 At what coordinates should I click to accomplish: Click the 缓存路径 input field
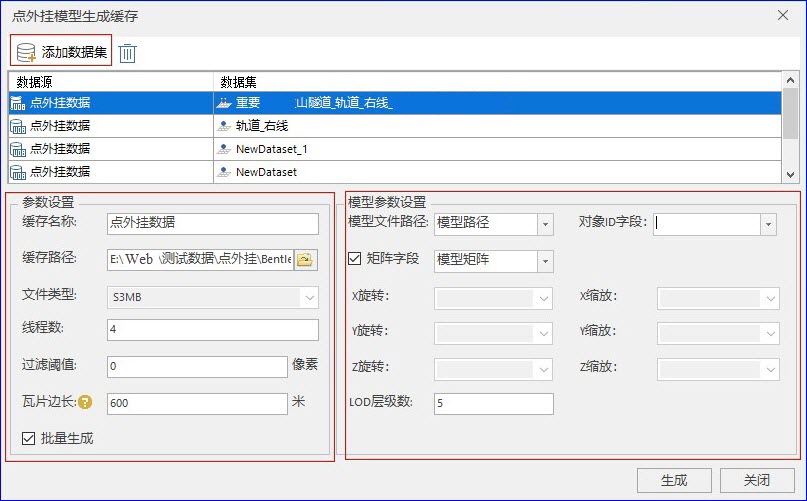point(200,259)
